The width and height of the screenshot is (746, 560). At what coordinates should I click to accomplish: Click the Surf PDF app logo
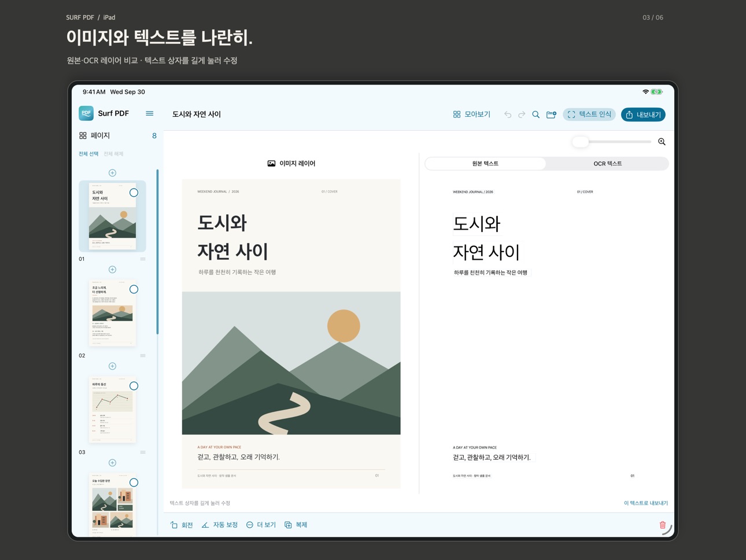86,113
